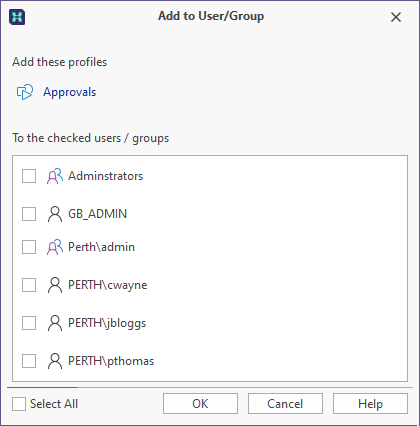
Task: Click the application logo icon in title bar
Action: (17, 17)
